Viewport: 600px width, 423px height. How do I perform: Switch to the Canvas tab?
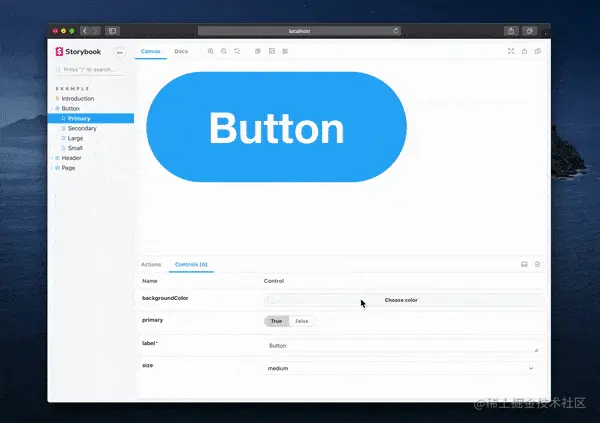point(150,51)
